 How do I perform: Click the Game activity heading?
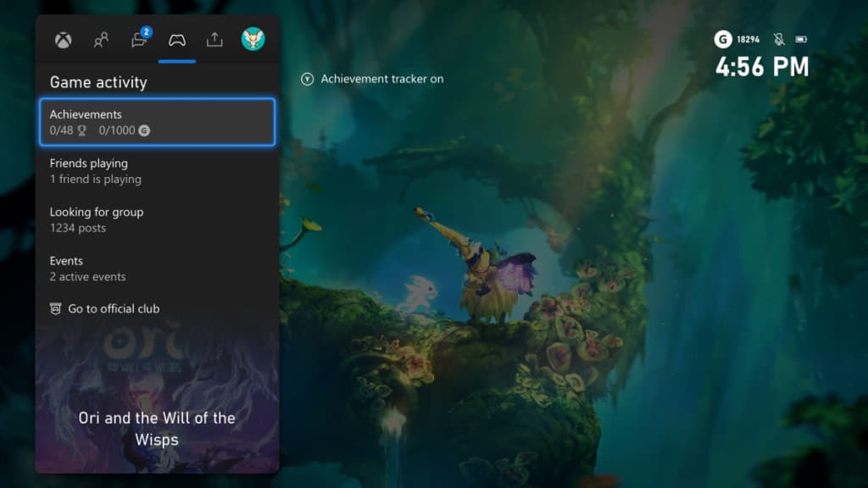tap(98, 82)
